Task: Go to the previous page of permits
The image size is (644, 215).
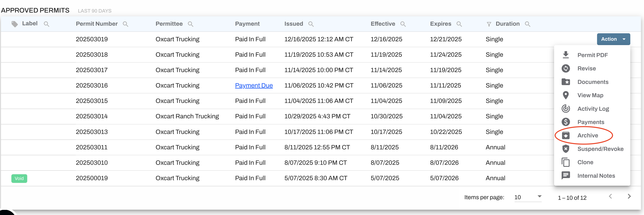Action: (611, 197)
